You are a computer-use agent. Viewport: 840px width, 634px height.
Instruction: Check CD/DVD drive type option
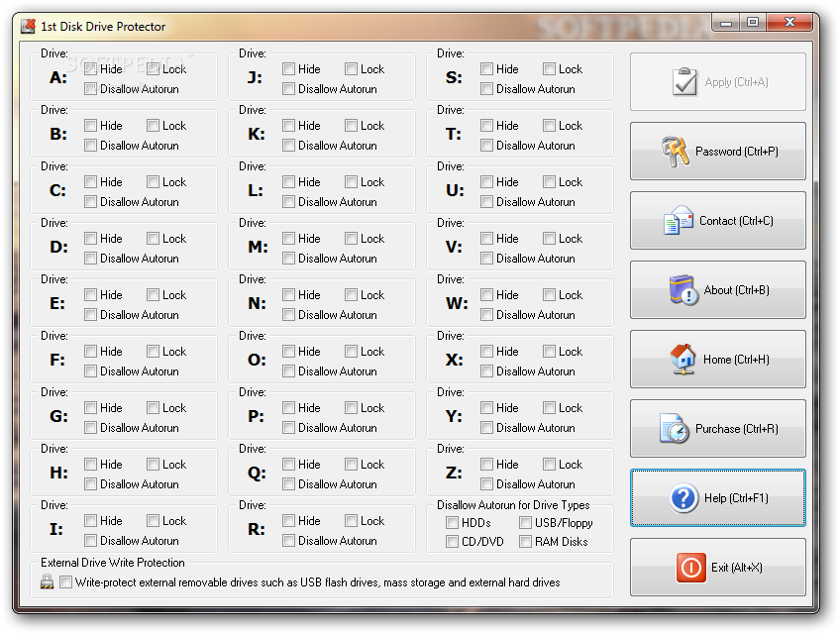tap(452, 542)
